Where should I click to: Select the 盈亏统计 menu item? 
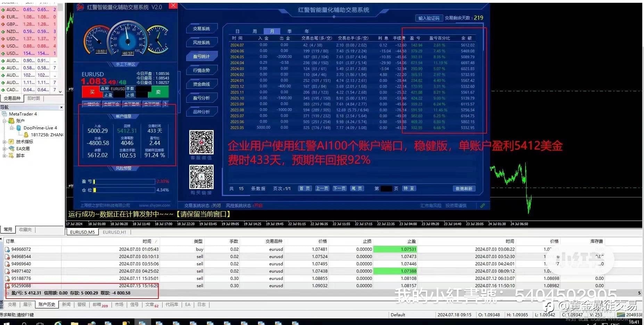tap(202, 57)
